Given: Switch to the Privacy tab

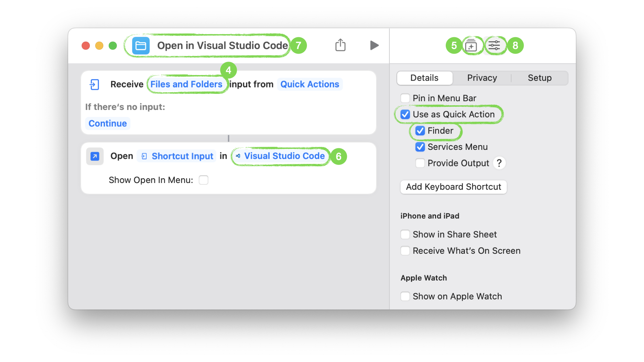Looking at the screenshot, I should (x=482, y=78).
